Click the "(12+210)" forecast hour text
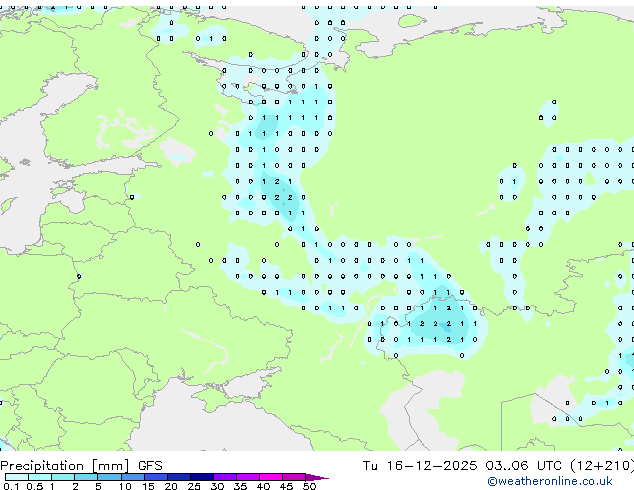The width and height of the screenshot is (634, 490). pos(602,466)
